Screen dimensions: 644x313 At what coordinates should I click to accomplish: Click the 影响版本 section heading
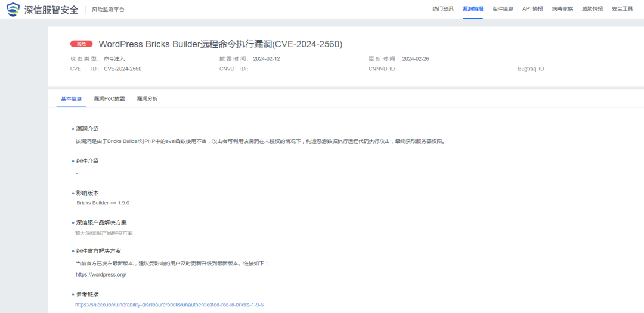[x=87, y=193]
